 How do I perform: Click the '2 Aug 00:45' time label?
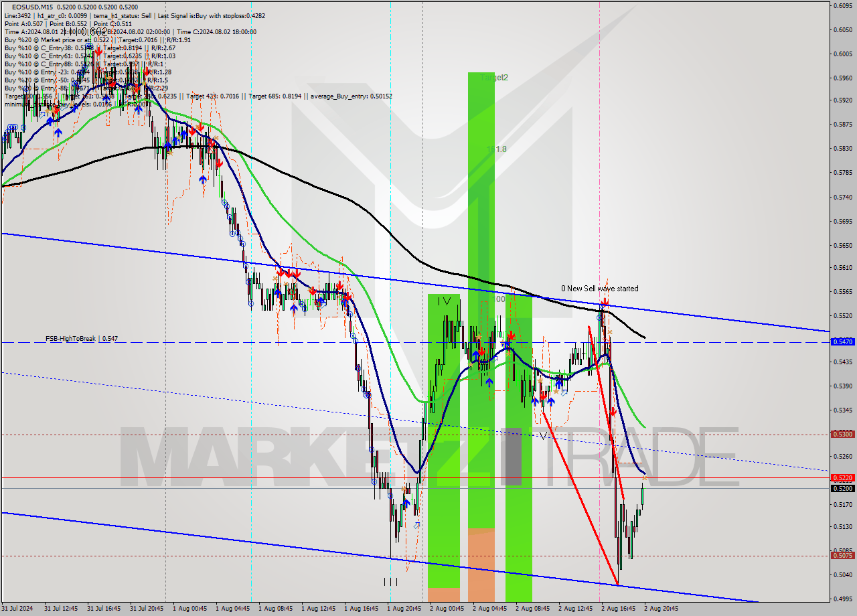[447, 609]
